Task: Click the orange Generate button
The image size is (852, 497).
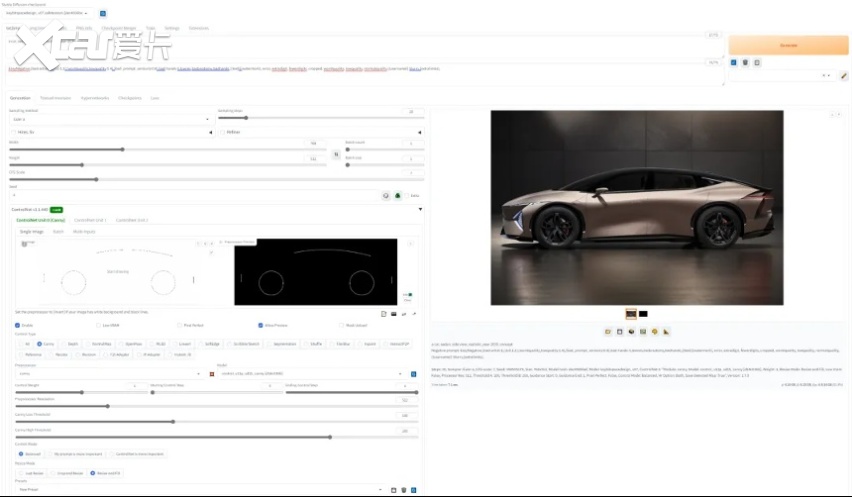Action: pyautogui.click(x=788, y=45)
